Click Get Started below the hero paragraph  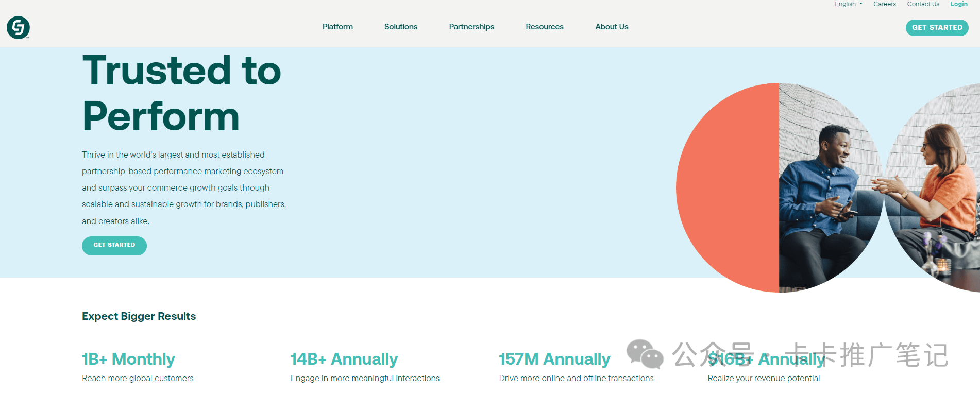coord(114,246)
